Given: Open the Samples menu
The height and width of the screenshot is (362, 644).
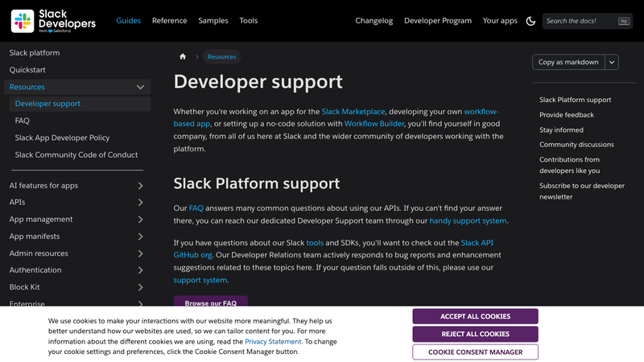Looking at the screenshot, I should click(x=213, y=21).
